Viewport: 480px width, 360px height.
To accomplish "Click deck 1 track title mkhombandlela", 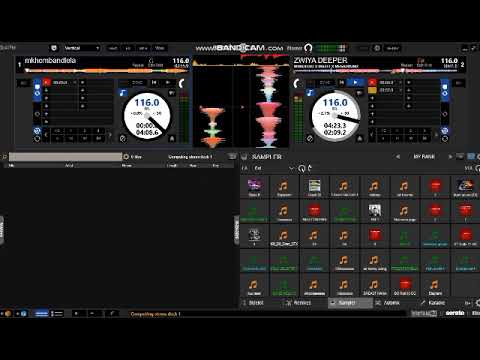I will tap(50, 61).
